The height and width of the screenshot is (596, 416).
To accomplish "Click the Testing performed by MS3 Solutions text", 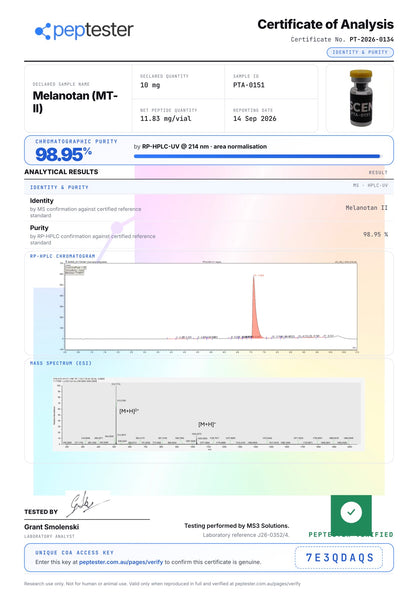I will [x=237, y=526].
